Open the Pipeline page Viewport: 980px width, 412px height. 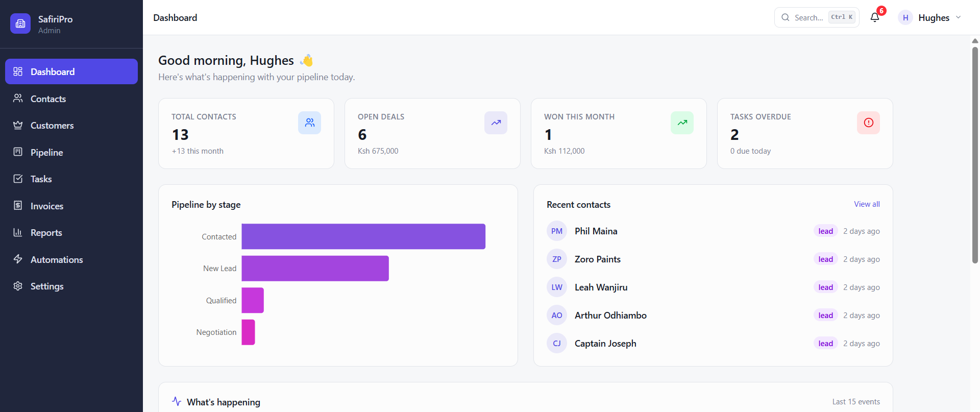[71, 152]
